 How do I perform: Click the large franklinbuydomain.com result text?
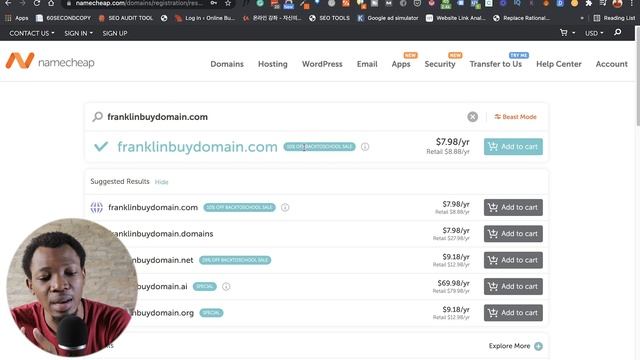point(197,147)
